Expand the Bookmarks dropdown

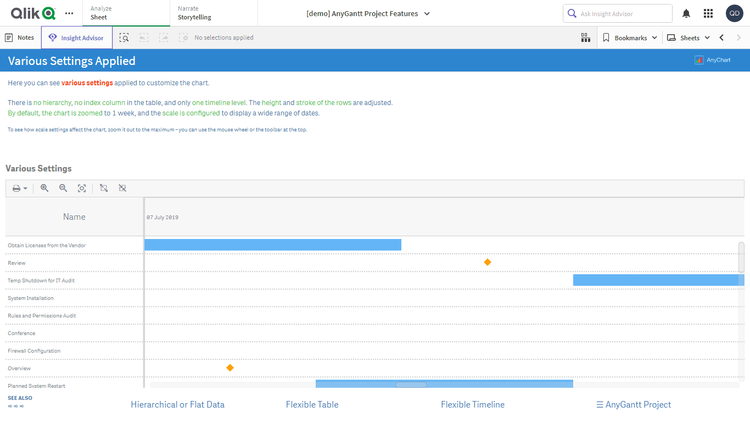click(x=630, y=37)
